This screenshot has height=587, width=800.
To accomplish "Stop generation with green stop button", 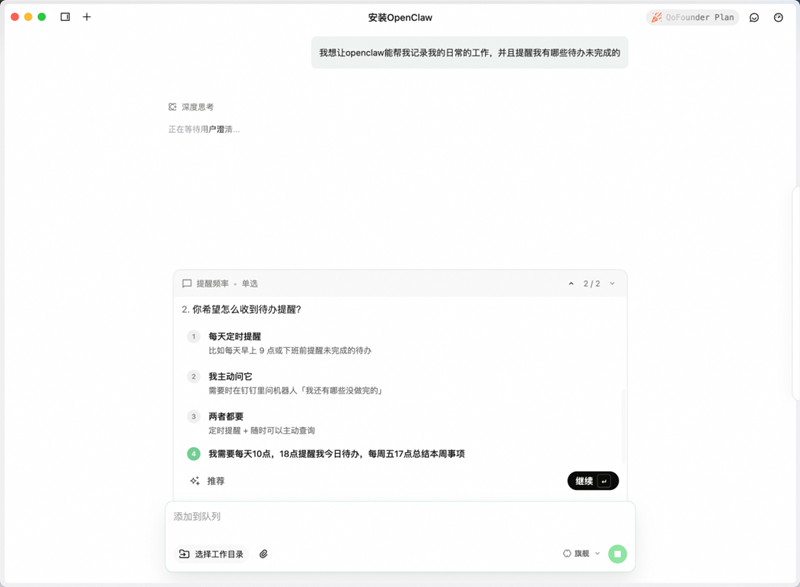I will pyautogui.click(x=617, y=554).
